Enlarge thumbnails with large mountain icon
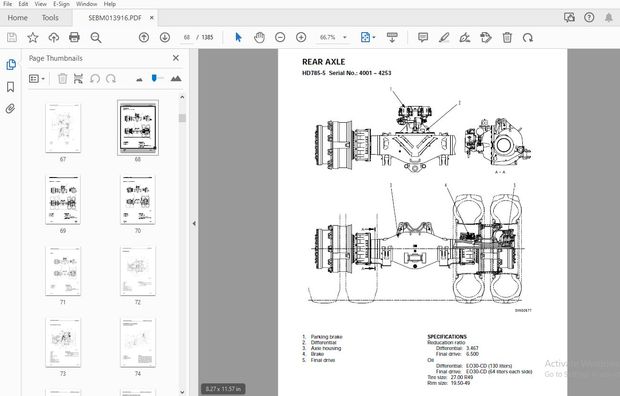The image size is (620, 396). coord(176,79)
